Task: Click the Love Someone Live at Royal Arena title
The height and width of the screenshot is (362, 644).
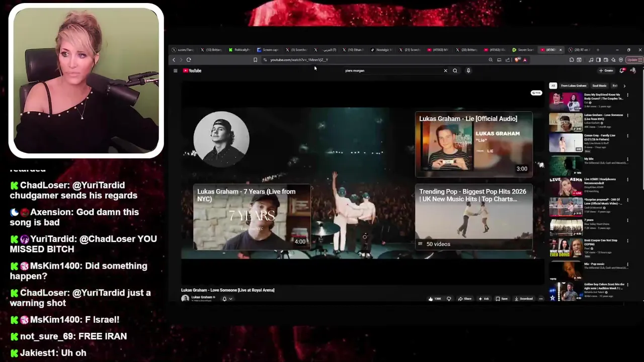Action: coord(227,290)
